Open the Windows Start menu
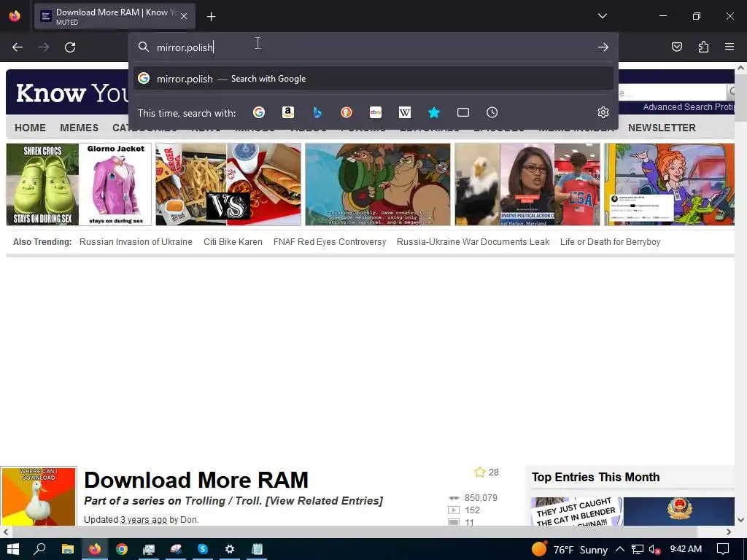The image size is (747, 560). [13, 549]
